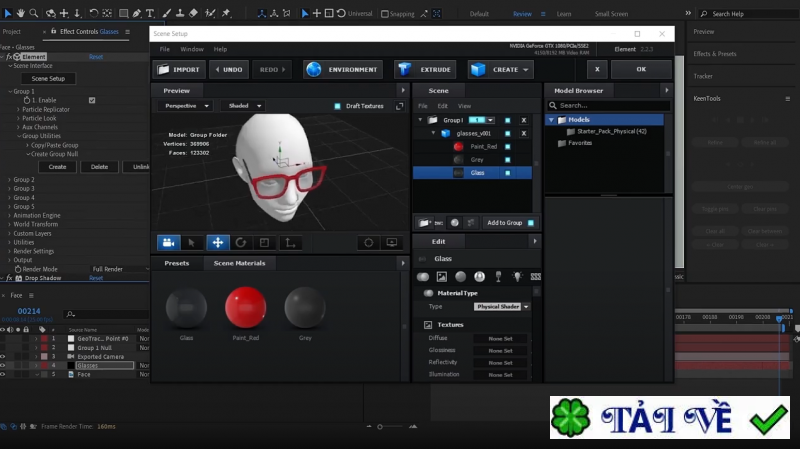Toggle visibility checkbox for Paint_Red material
This screenshot has width=800, height=449.
click(x=507, y=146)
